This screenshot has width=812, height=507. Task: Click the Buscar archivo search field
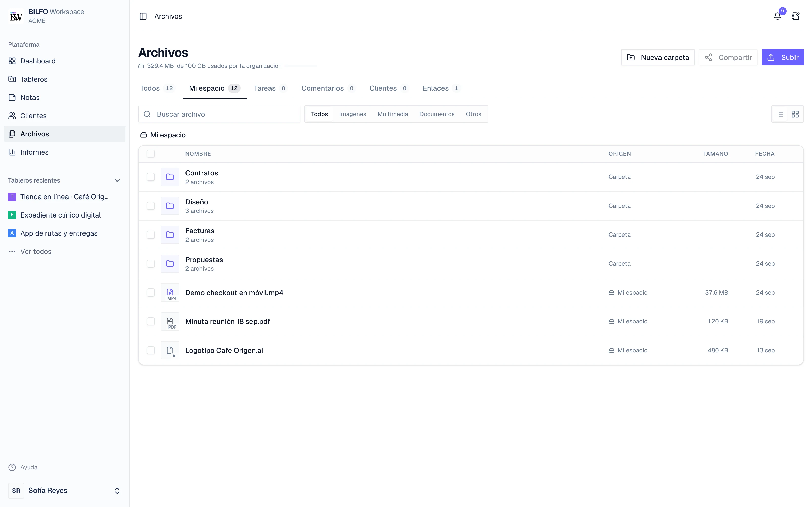coord(219,114)
